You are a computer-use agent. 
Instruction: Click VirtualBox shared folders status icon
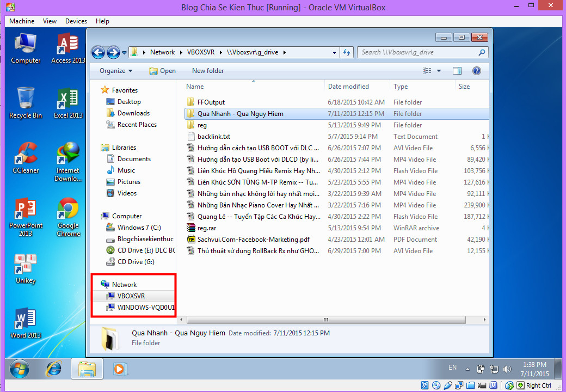pyautogui.click(x=470, y=385)
